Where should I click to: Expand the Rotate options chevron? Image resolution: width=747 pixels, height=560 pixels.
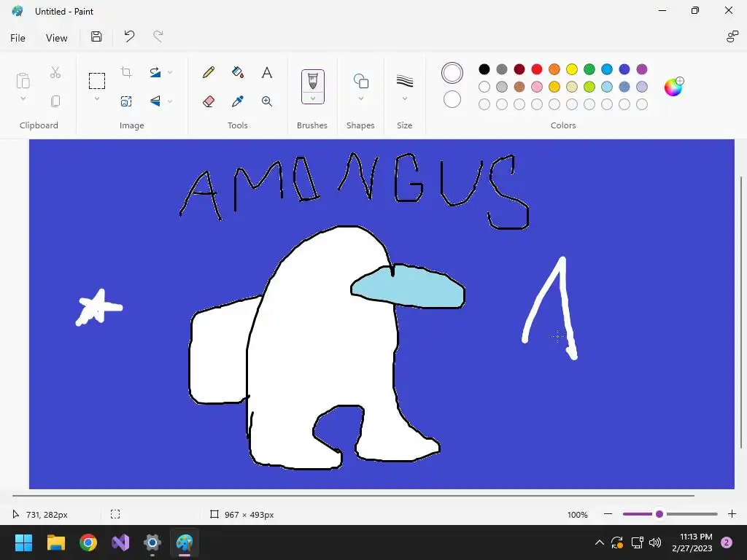pos(170,72)
